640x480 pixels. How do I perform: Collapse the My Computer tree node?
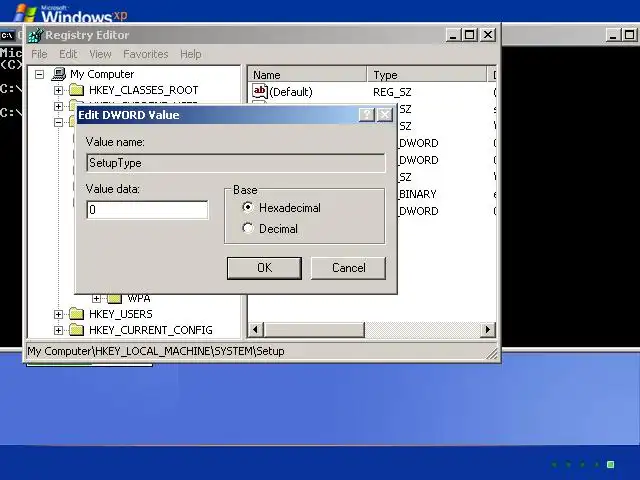(39, 74)
